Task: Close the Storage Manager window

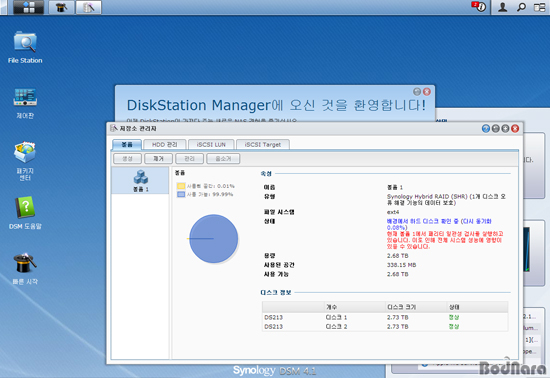Action: coord(515,129)
